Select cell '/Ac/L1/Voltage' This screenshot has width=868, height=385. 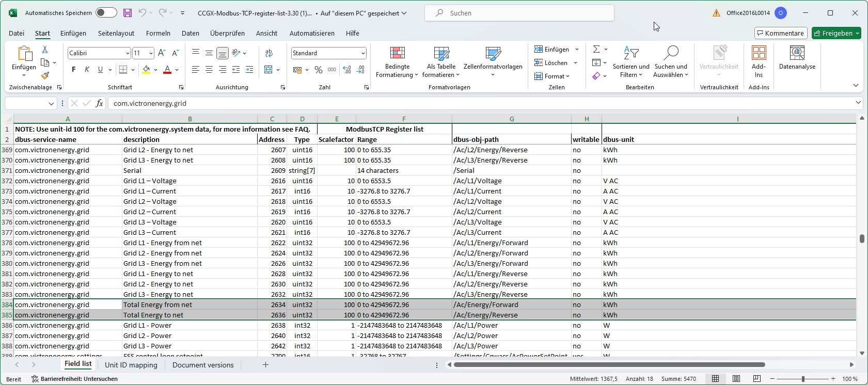point(511,181)
